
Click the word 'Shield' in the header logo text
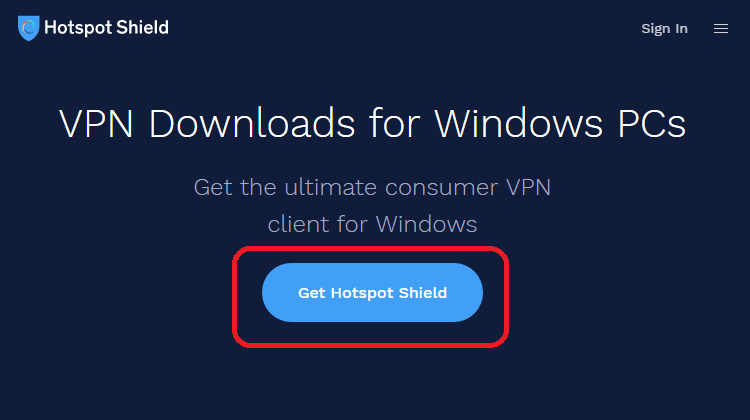pos(142,27)
